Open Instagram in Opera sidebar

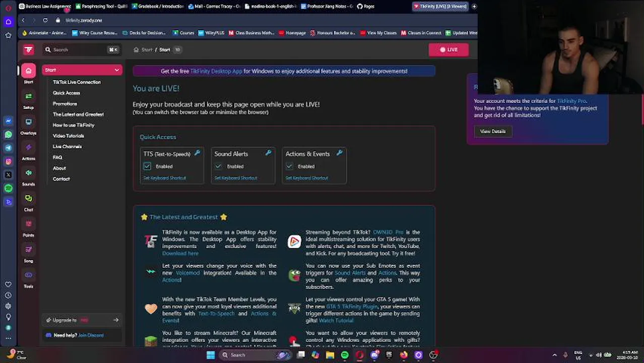8,161
